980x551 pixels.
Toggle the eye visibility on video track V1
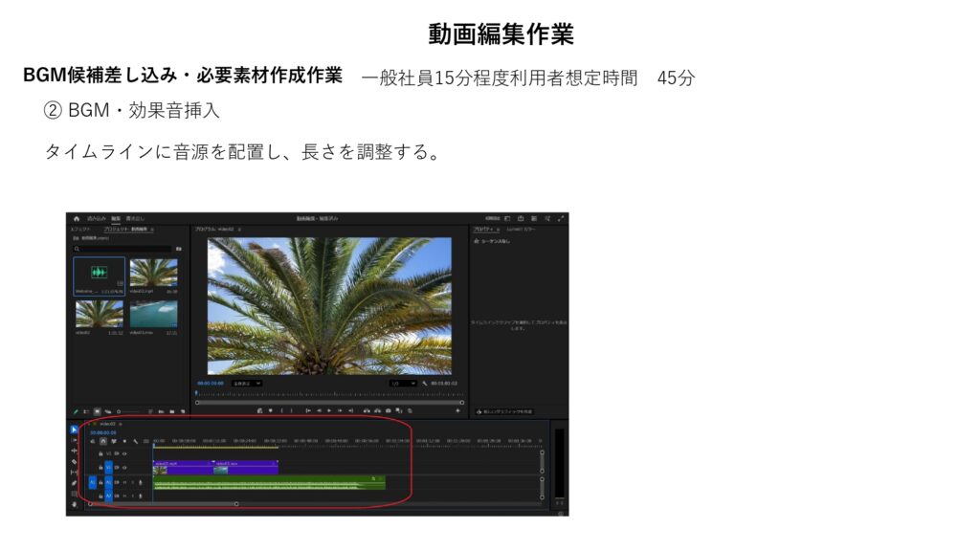pyautogui.click(x=124, y=468)
